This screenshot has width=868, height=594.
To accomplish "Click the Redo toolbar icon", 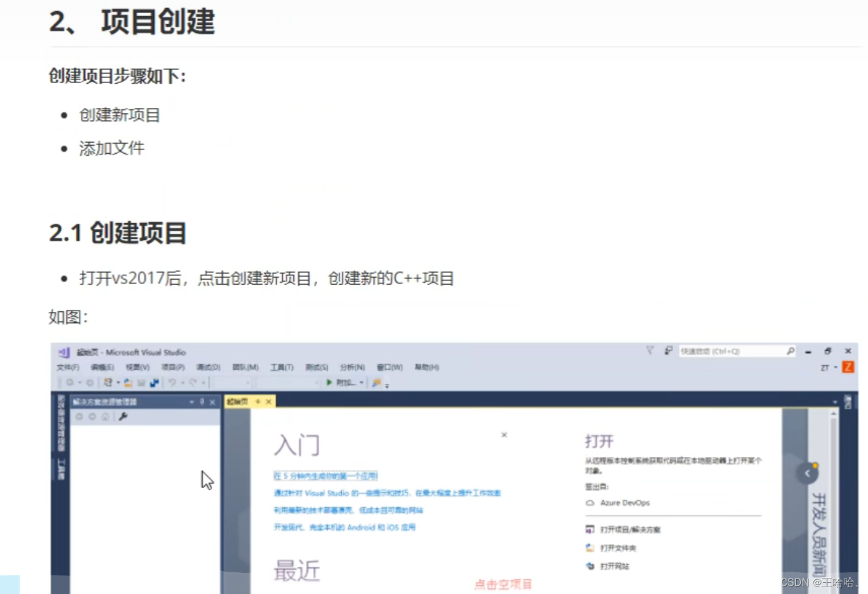I will tap(193, 383).
